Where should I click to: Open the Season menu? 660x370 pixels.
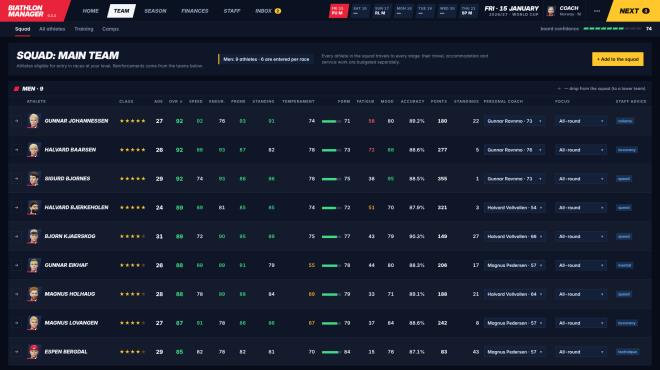pos(155,11)
